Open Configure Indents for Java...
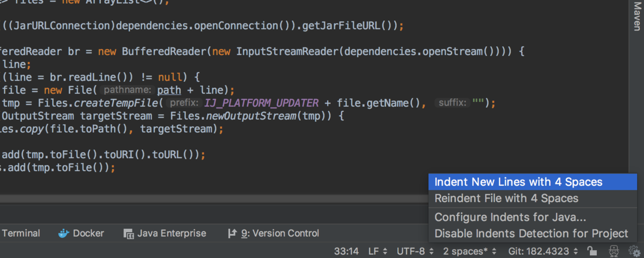This screenshot has height=258, width=644. 532,217
